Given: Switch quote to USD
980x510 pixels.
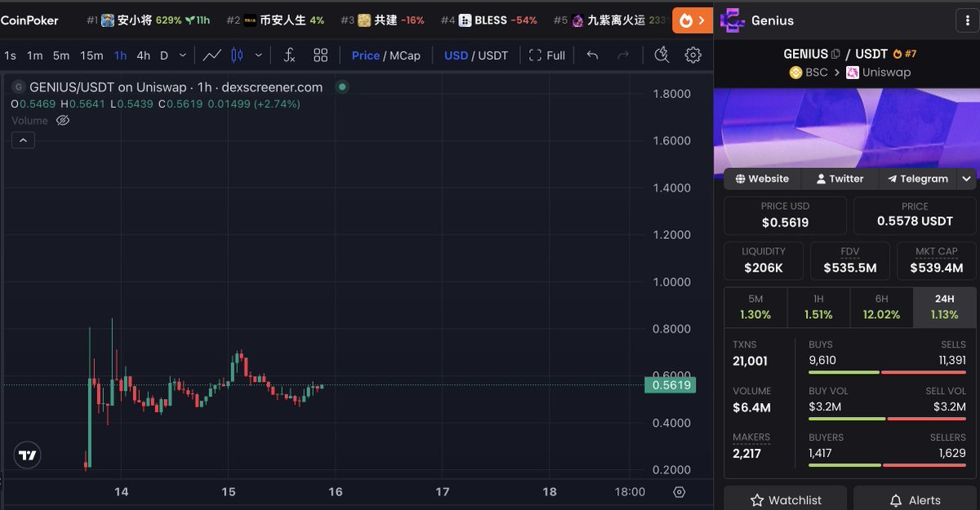Looking at the screenshot, I should (x=456, y=55).
